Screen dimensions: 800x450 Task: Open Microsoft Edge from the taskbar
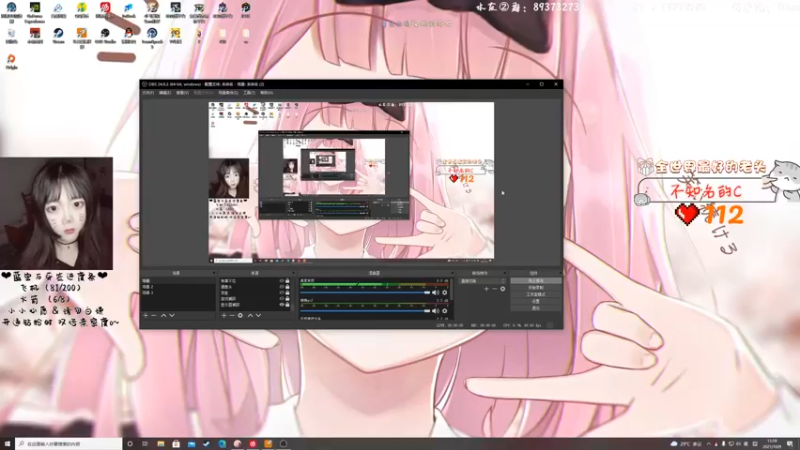[222, 444]
